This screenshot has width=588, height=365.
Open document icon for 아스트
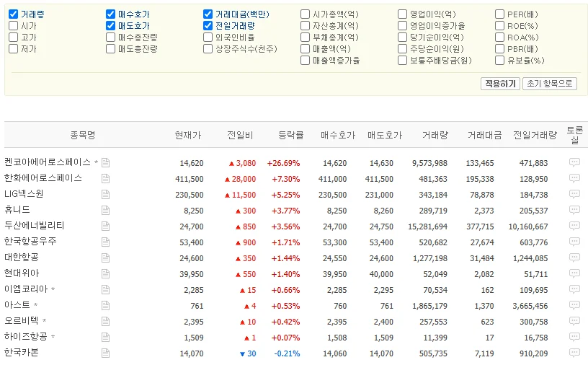(x=106, y=305)
